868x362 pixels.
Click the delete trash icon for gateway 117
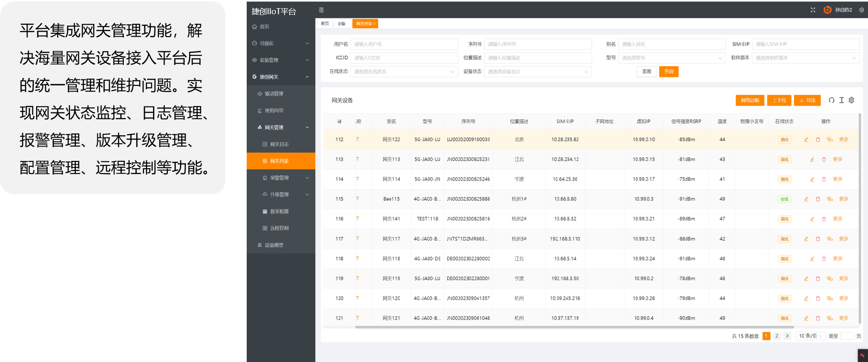pyautogui.click(x=818, y=239)
